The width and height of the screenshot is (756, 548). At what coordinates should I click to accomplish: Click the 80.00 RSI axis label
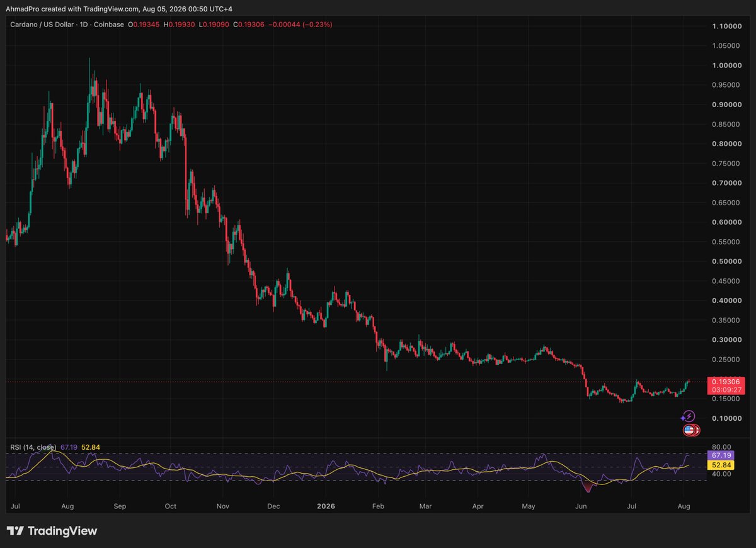[721, 446]
